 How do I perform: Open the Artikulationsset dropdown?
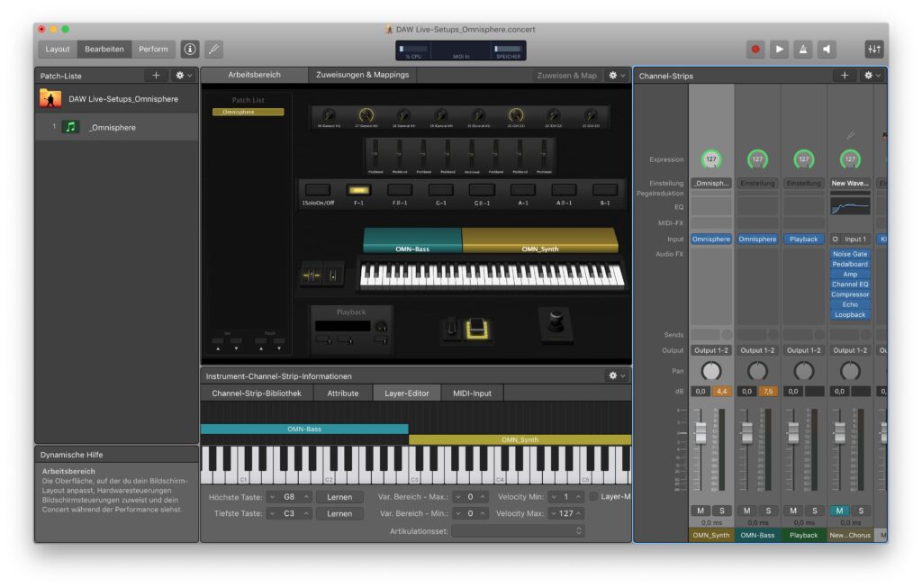pyautogui.click(x=518, y=531)
